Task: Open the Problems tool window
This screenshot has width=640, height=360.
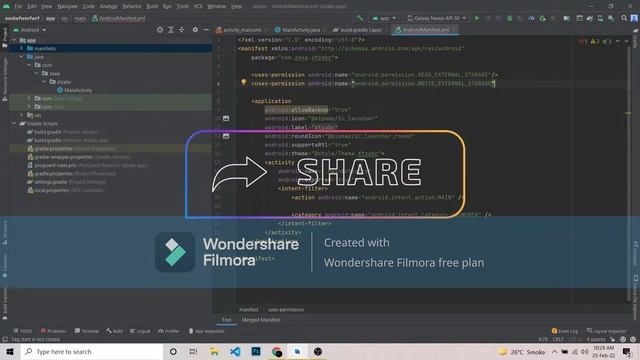Action: [x=53, y=331]
